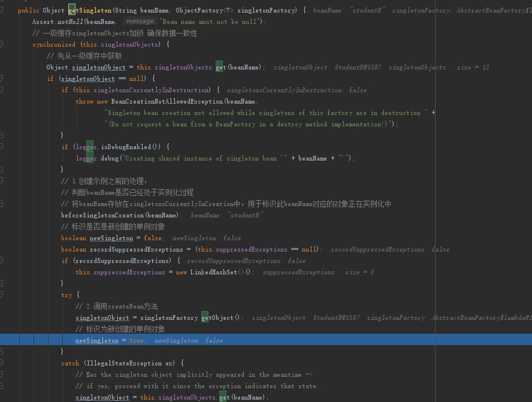This screenshot has height=402, width=532.
Task: Click newSingleton in 'boolean newSingleton = false'
Action: click(x=111, y=238)
